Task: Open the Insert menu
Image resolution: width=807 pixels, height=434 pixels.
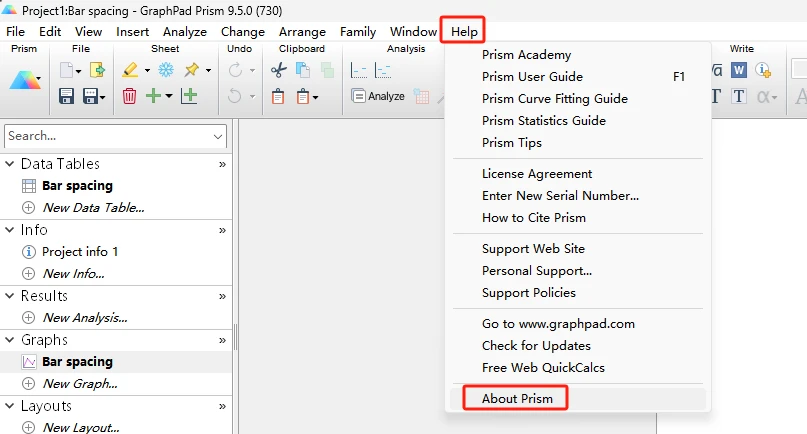Action: [x=132, y=31]
